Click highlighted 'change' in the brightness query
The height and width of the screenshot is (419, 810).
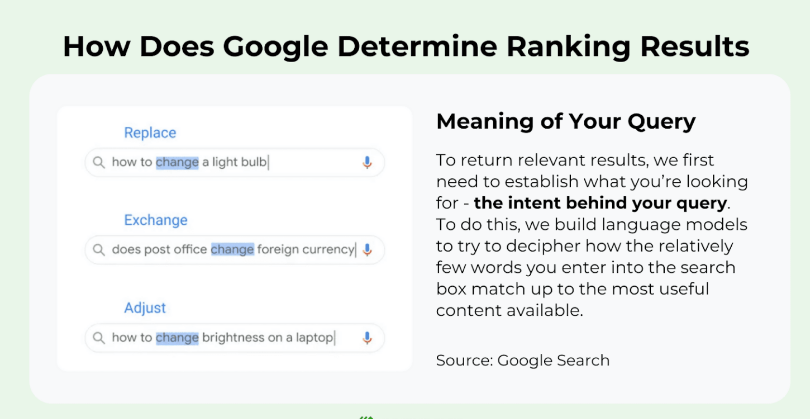pos(177,338)
